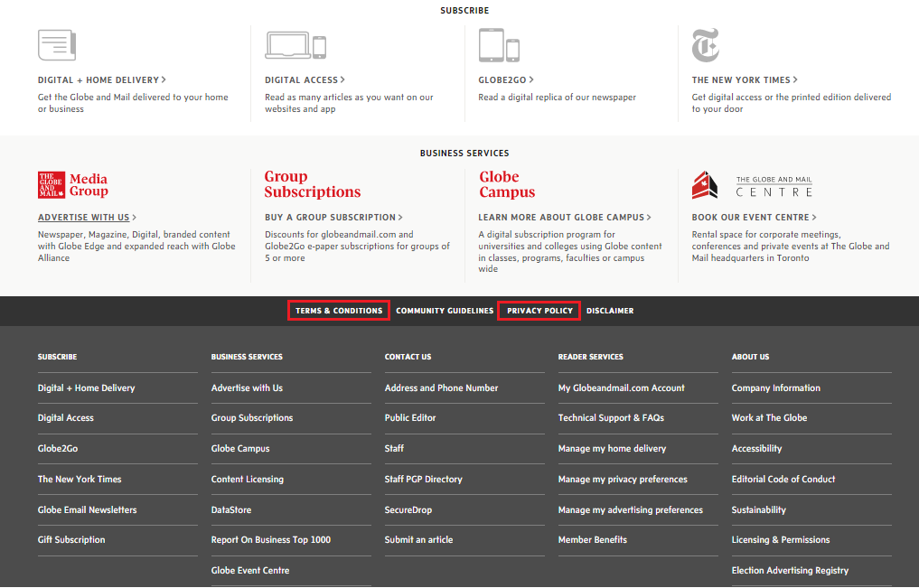
Task: Open Community Guidelines in the footer bar
Action: coord(445,311)
